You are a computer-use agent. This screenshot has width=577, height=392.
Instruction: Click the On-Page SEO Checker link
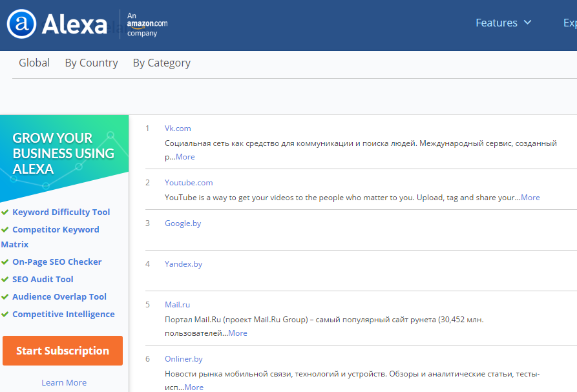pos(57,262)
